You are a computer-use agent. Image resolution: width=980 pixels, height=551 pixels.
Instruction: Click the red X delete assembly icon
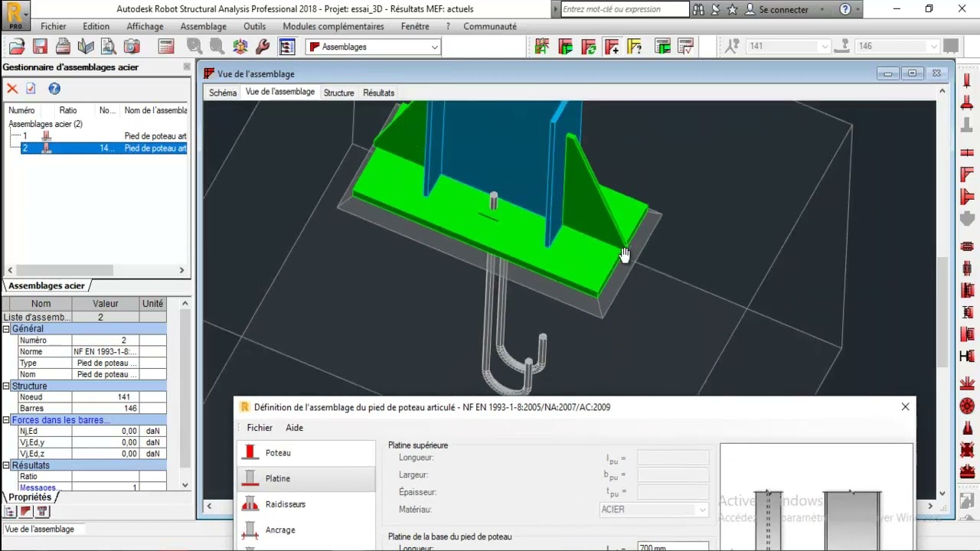[12, 89]
